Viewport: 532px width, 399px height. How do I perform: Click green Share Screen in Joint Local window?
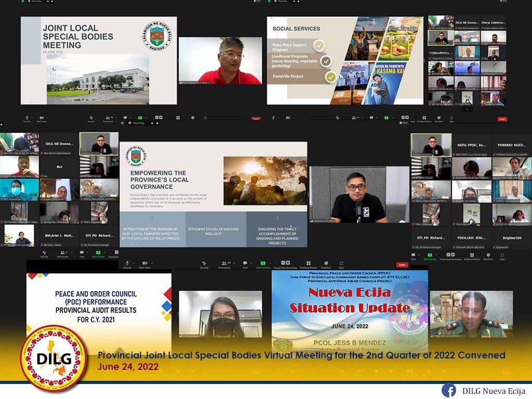[140, 118]
